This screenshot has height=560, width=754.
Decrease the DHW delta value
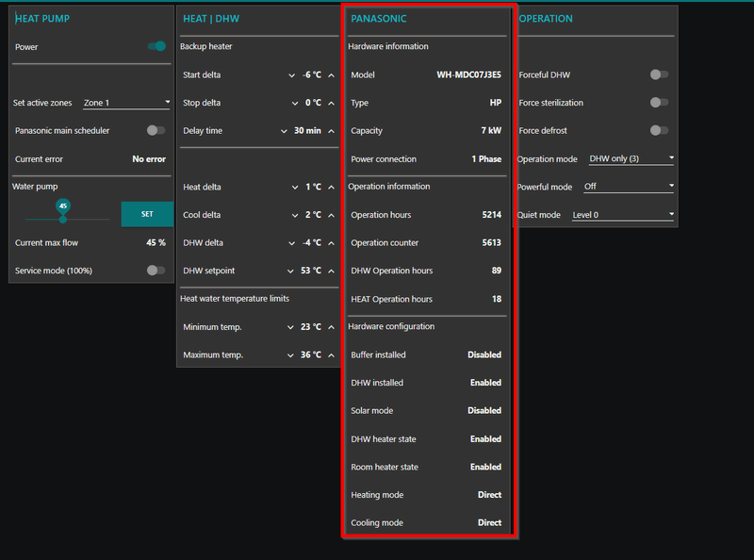(x=291, y=243)
